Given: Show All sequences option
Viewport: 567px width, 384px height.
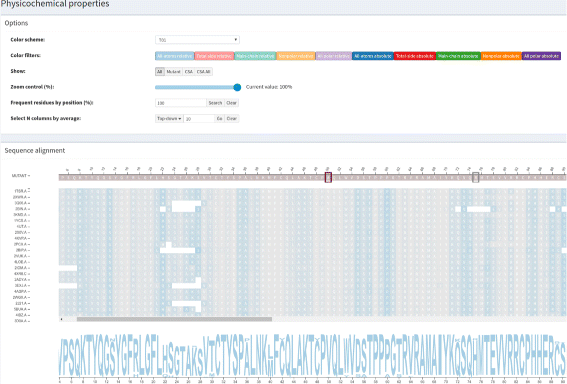Looking at the screenshot, I should coord(159,72).
